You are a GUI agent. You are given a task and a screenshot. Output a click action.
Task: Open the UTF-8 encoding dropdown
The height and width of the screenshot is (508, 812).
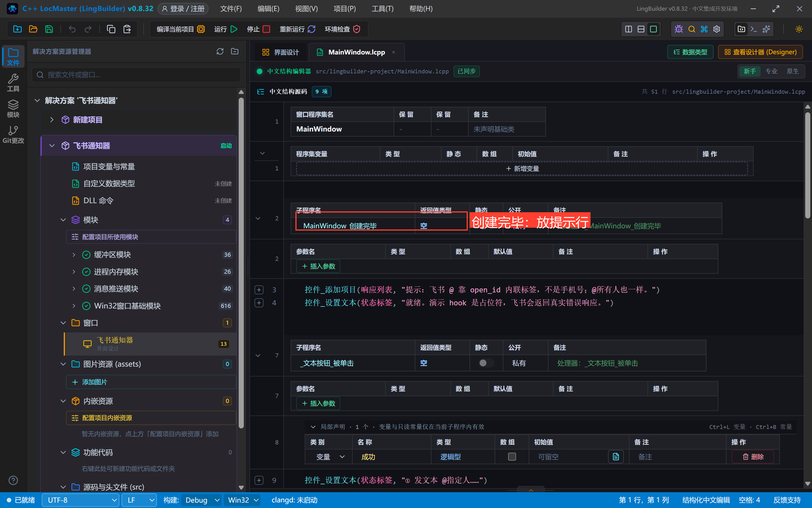pyautogui.click(x=81, y=500)
